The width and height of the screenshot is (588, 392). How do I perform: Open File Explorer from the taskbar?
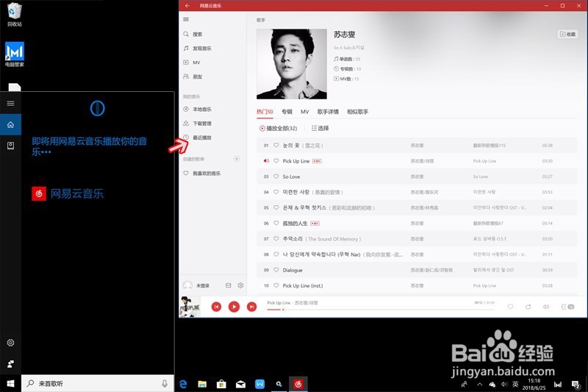[x=202, y=384]
